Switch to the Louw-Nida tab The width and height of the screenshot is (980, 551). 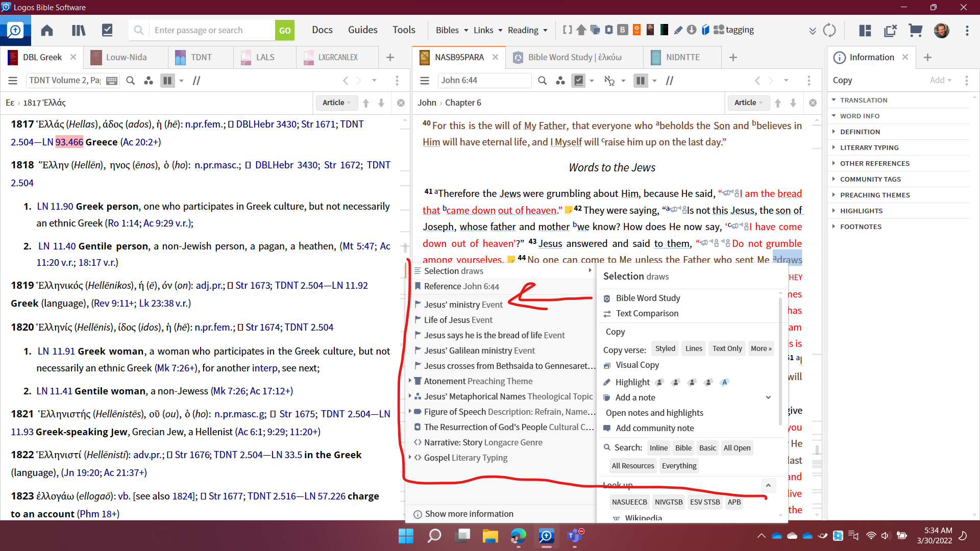coord(126,57)
